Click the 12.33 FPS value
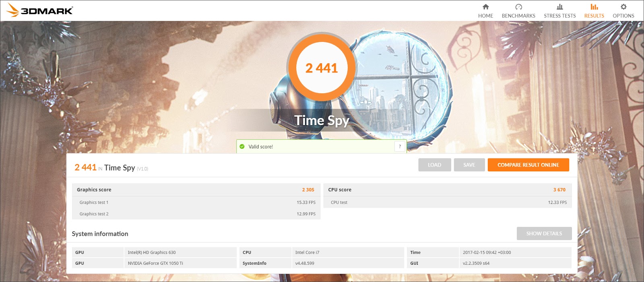The height and width of the screenshot is (282, 644). (x=557, y=202)
